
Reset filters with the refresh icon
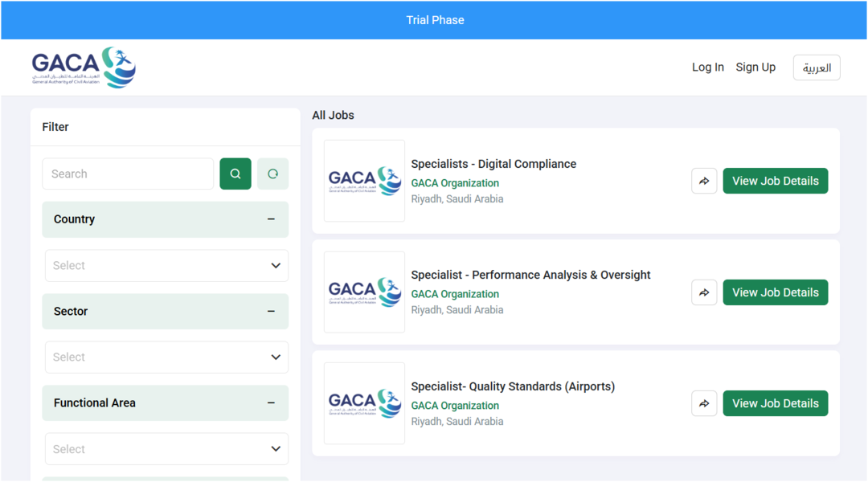(x=273, y=174)
